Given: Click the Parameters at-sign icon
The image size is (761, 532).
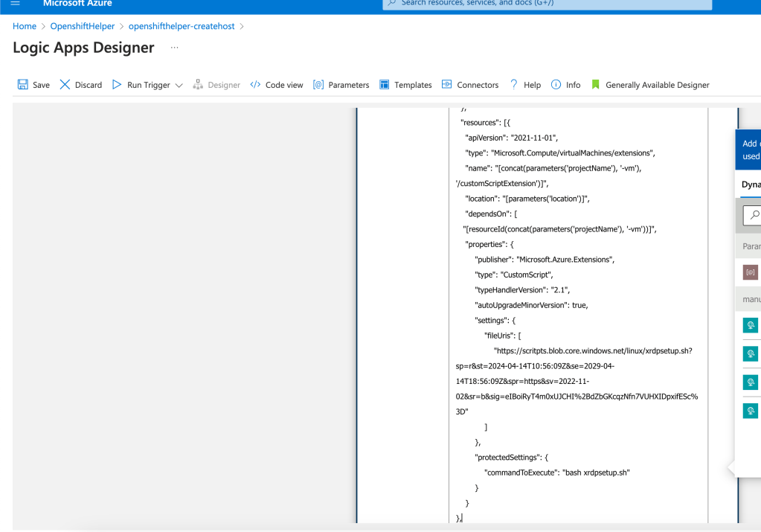Looking at the screenshot, I should [x=318, y=85].
